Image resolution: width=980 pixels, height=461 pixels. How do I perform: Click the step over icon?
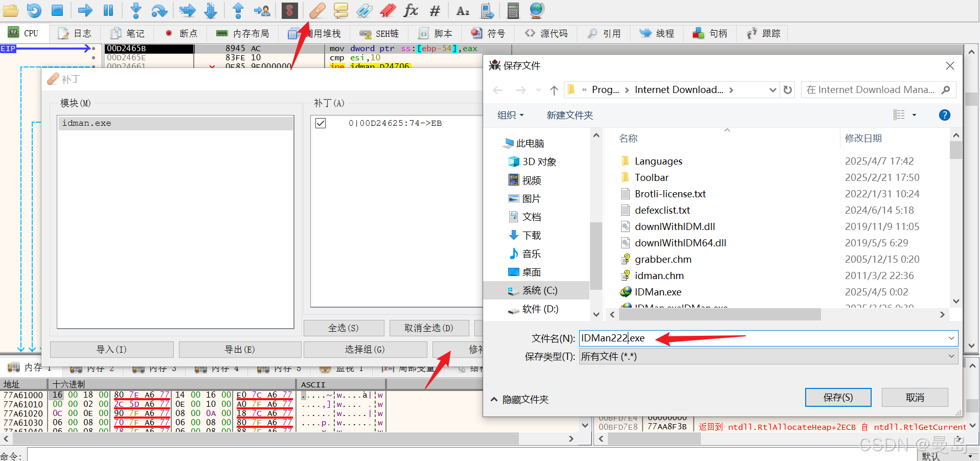(x=159, y=10)
